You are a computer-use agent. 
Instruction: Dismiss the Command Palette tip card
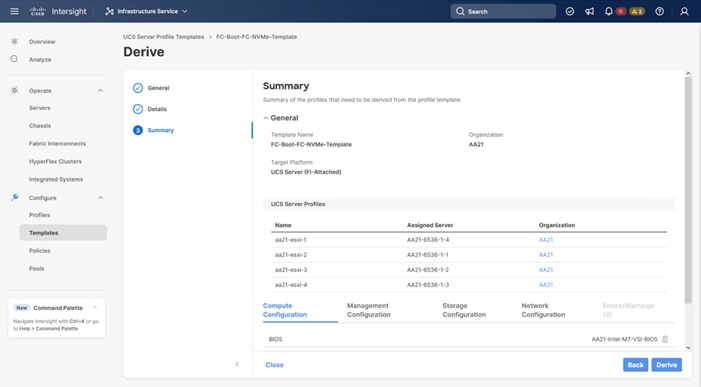95,307
